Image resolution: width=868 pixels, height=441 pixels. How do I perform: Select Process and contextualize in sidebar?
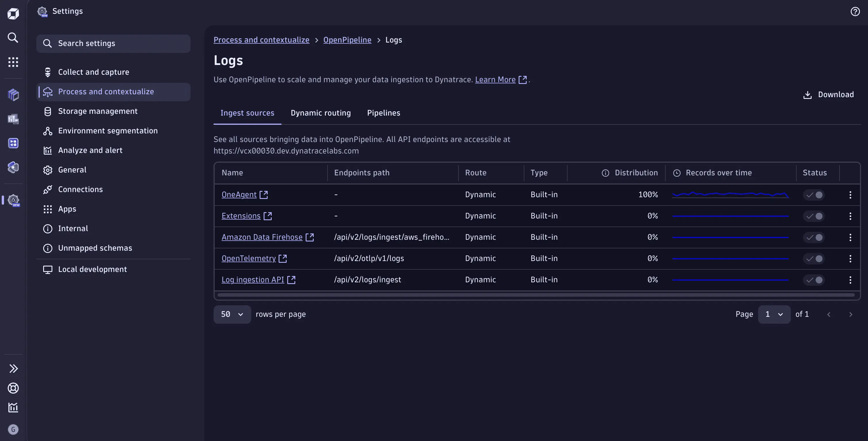coord(113,92)
